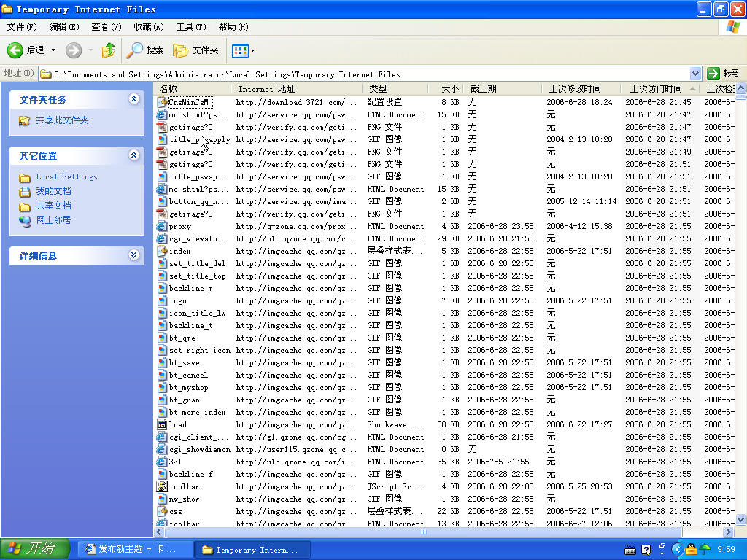Open the 我的文档 link
Image resolution: width=747 pixels, height=560 pixels.
53,191
